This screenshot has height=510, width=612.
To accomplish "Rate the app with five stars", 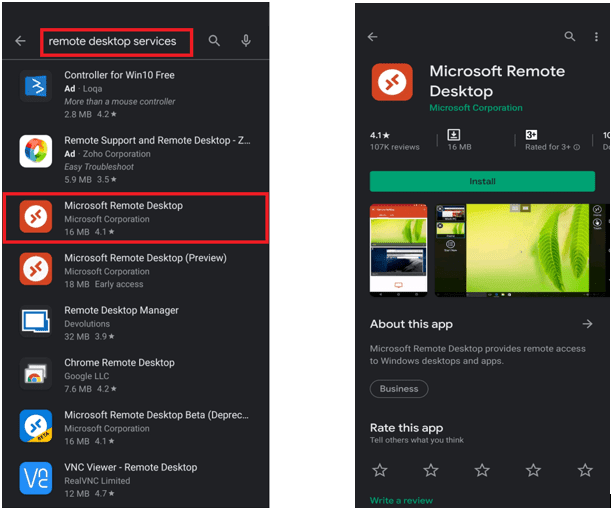I will (585, 469).
